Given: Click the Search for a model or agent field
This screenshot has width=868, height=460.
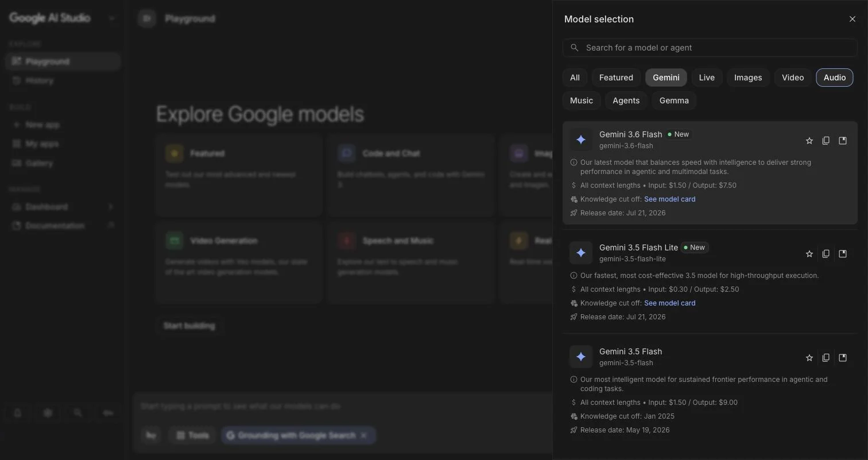Looking at the screenshot, I should 710,48.
